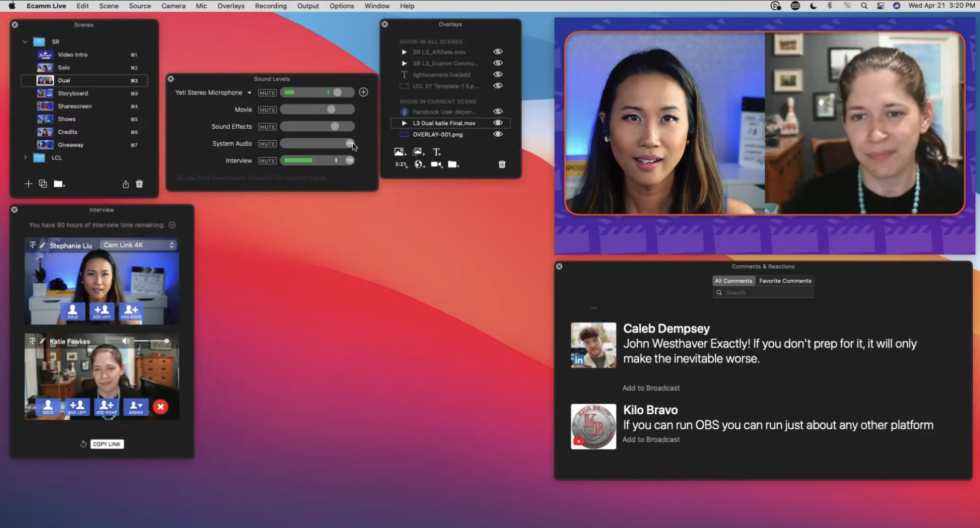Expand the LCL scene folder
Screen dimensions: 980x528
(x=25, y=157)
